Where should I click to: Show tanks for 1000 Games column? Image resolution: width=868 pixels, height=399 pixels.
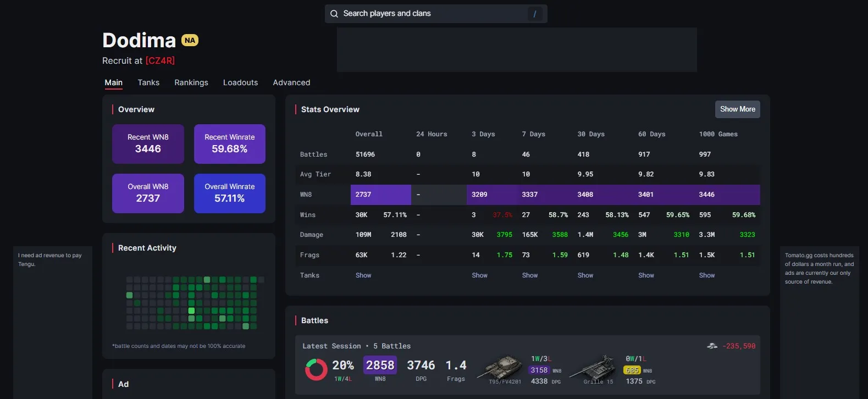click(x=707, y=275)
